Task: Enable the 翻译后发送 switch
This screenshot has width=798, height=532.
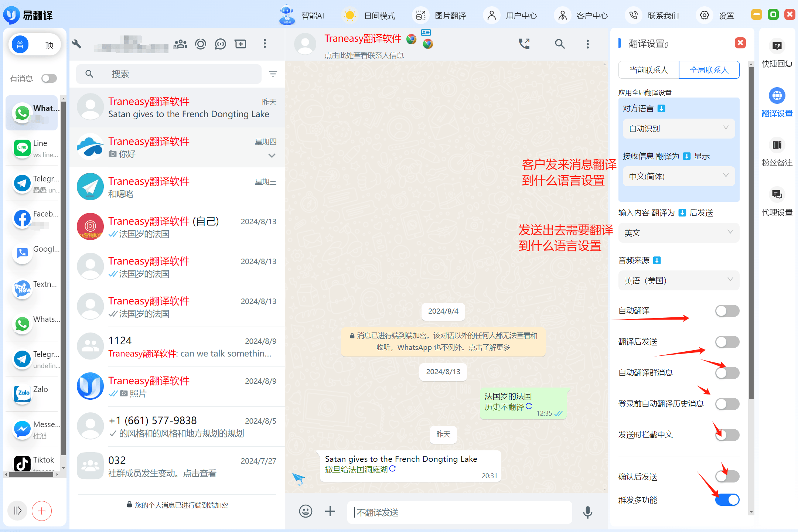Action: tap(727, 342)
